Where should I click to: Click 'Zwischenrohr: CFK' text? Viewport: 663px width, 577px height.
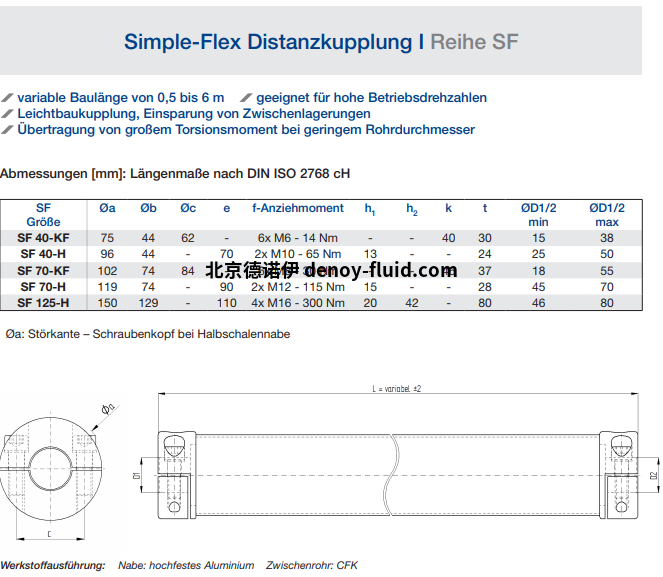coord(312,566)
